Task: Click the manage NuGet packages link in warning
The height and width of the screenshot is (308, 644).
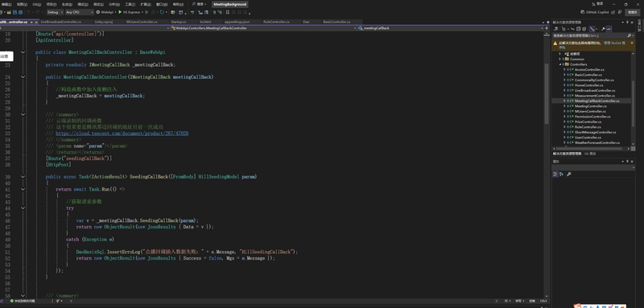Action: (614, 43)
